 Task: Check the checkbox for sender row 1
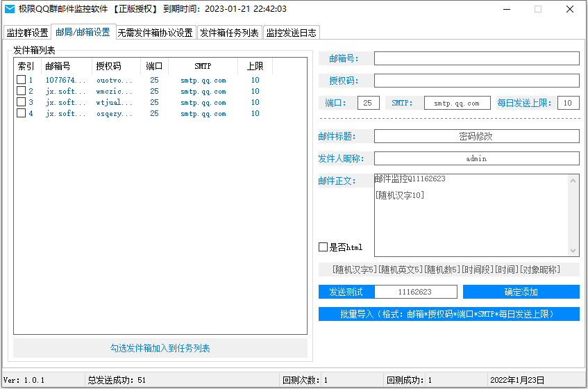pyautogui.click(x=22, y=80)
